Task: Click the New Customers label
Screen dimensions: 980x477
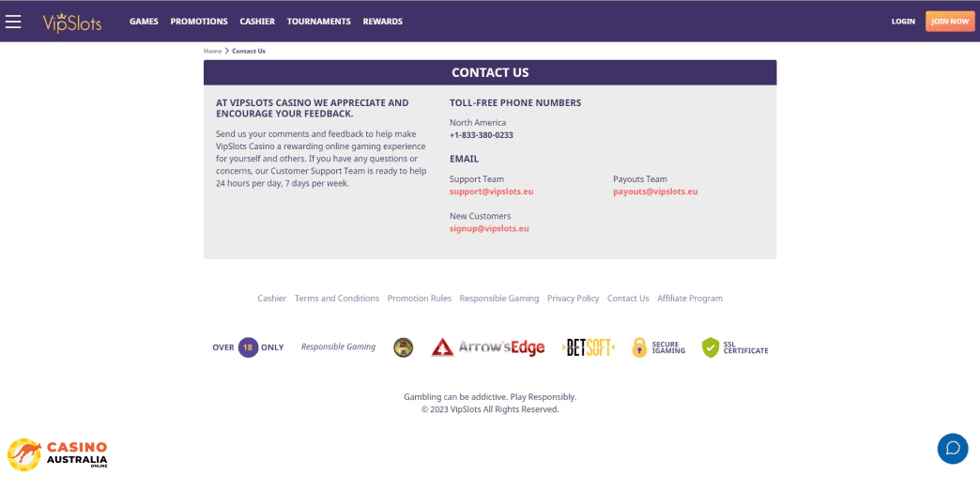Action: coord(480,216)
